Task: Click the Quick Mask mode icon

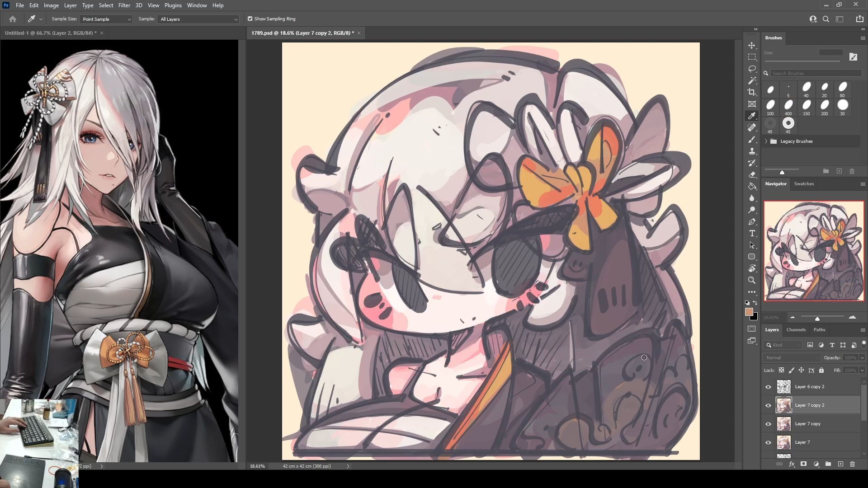Action: point(752,329)
